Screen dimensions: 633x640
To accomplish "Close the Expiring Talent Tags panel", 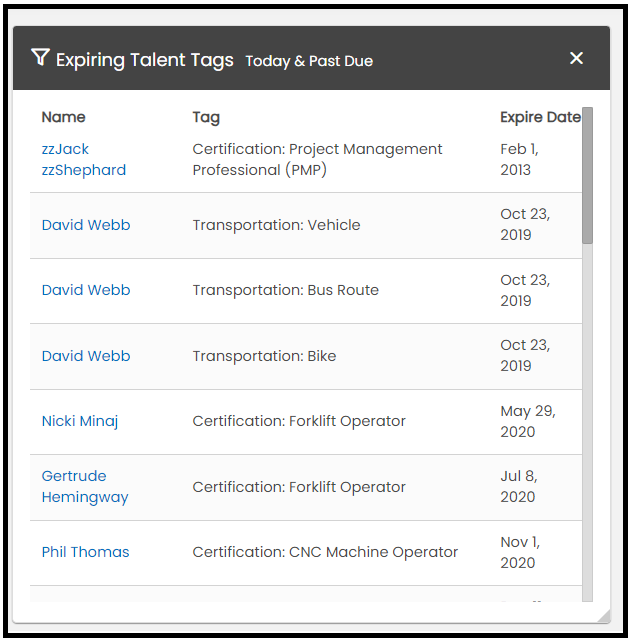I will tap(576, 58).
